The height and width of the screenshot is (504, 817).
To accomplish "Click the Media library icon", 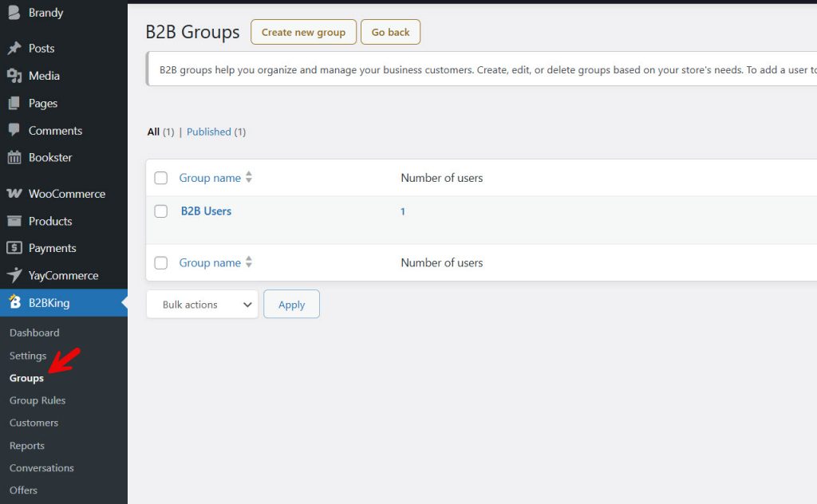I will [x=14, y=75].
